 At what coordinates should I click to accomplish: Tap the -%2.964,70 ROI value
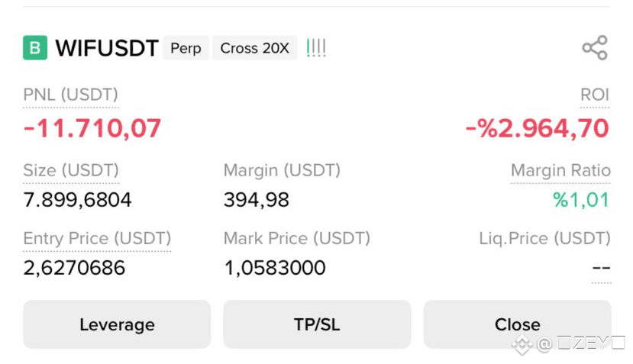tap(538, 128)
